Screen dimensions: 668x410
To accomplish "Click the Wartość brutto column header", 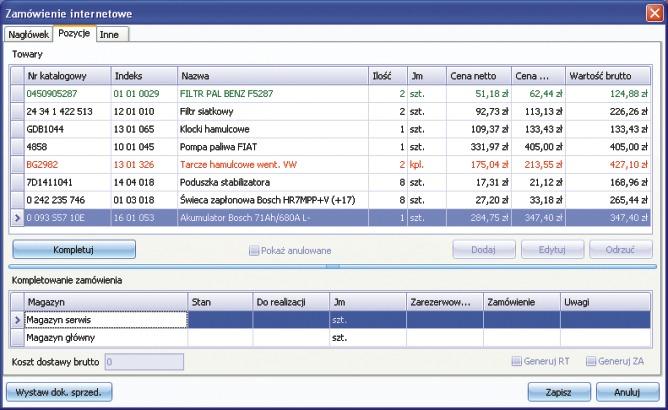I will [x=608, y=76].
